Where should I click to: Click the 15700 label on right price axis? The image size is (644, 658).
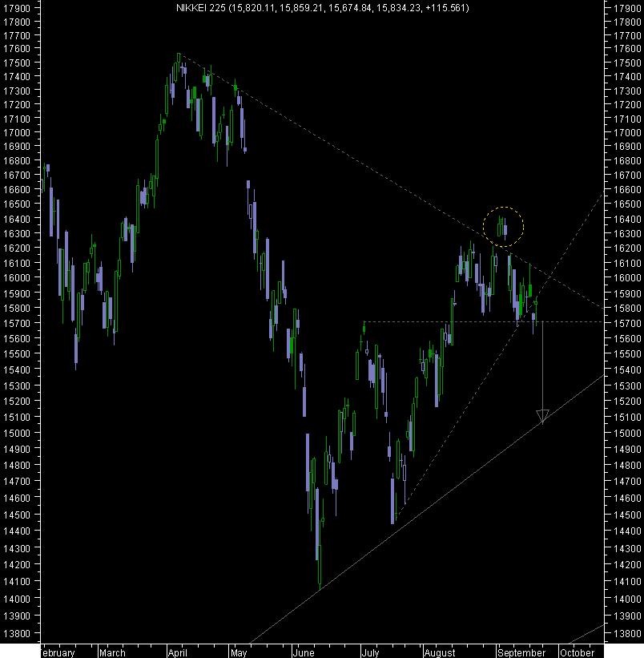pos(627,324)
